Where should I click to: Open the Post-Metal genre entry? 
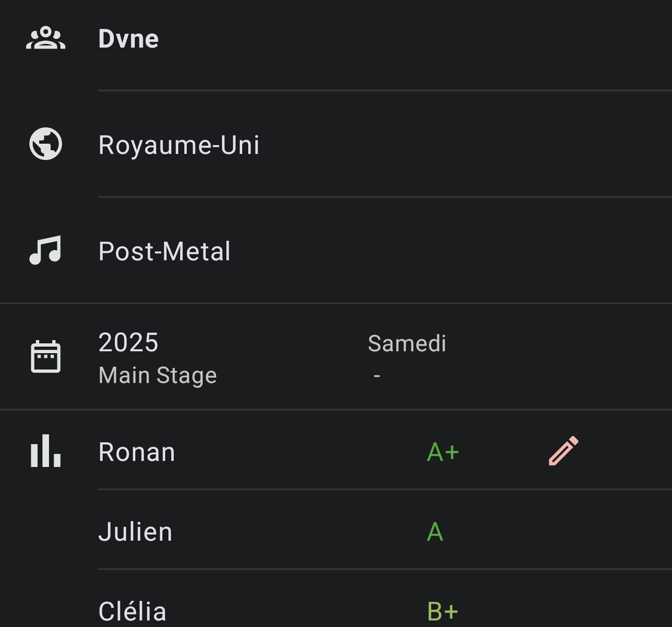164,251
